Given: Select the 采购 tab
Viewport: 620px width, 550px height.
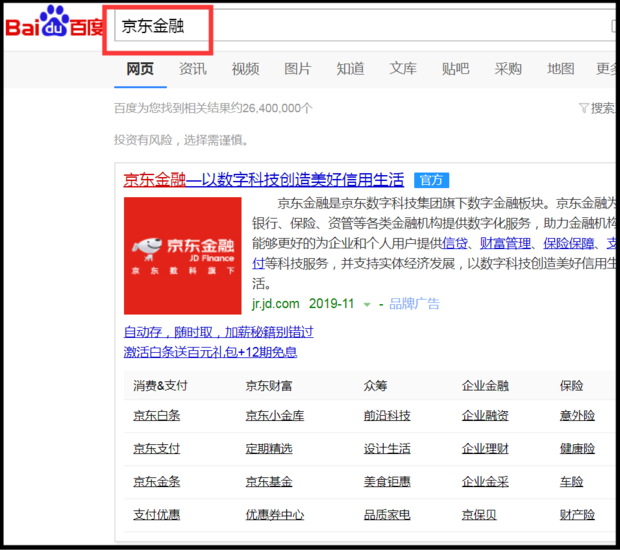Looking at the screenshot, I should point(508,69).
